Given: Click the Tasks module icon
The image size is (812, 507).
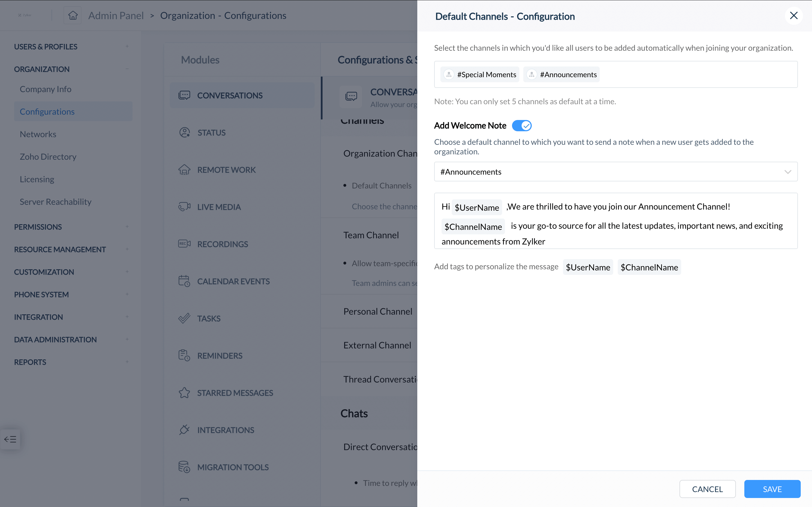Looking at the screenshot, I should 184,318.
